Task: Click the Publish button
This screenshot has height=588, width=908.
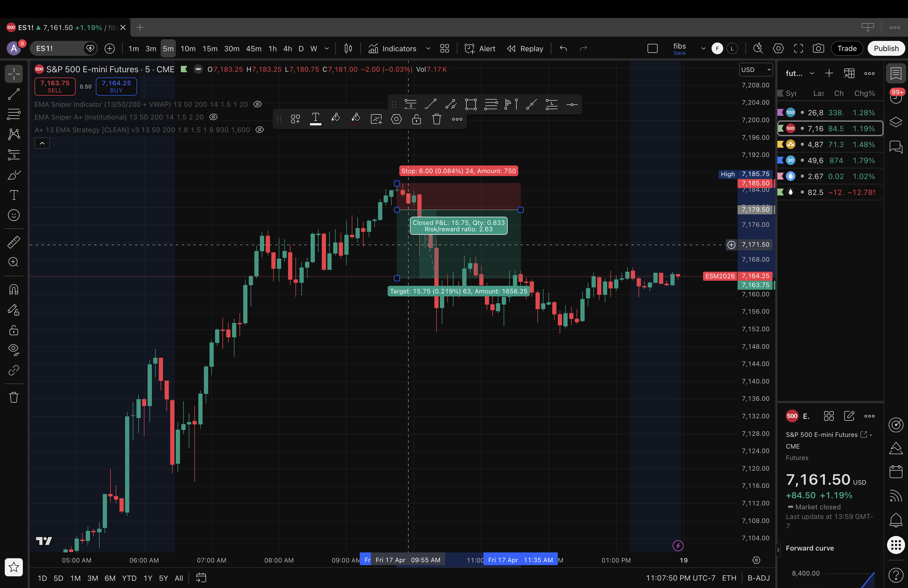Action: pos(886,48)
